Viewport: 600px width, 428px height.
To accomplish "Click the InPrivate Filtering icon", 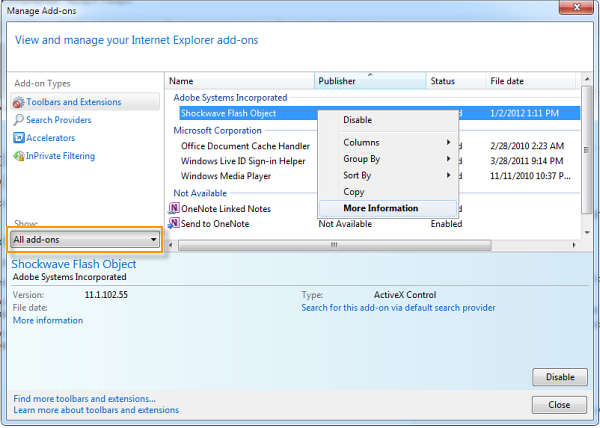I will (x=18, y=156).
